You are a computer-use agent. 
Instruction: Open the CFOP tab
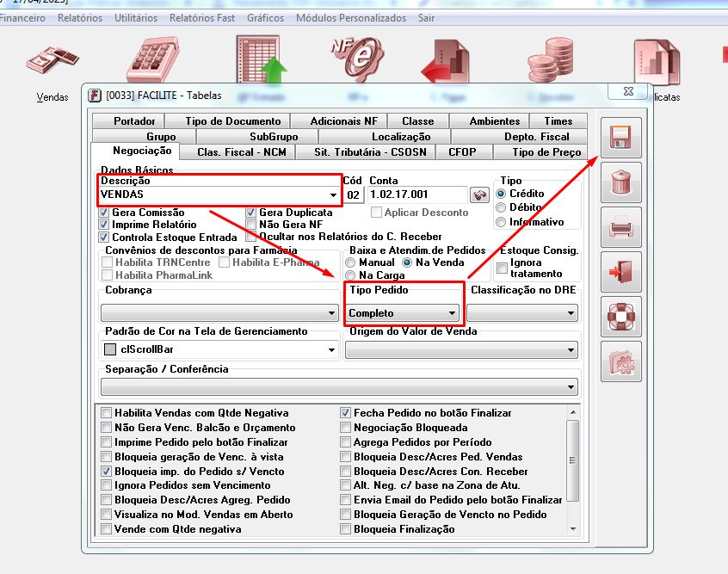pos(464,151)
